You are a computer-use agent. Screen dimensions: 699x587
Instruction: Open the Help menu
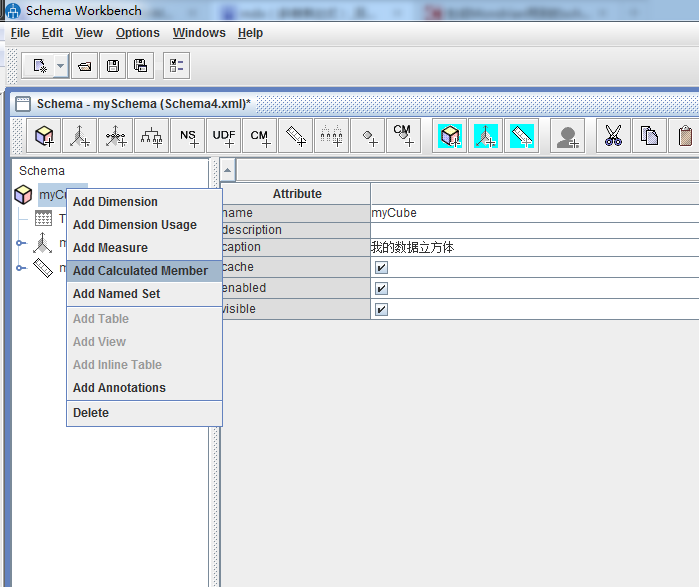tap(250, 33)
